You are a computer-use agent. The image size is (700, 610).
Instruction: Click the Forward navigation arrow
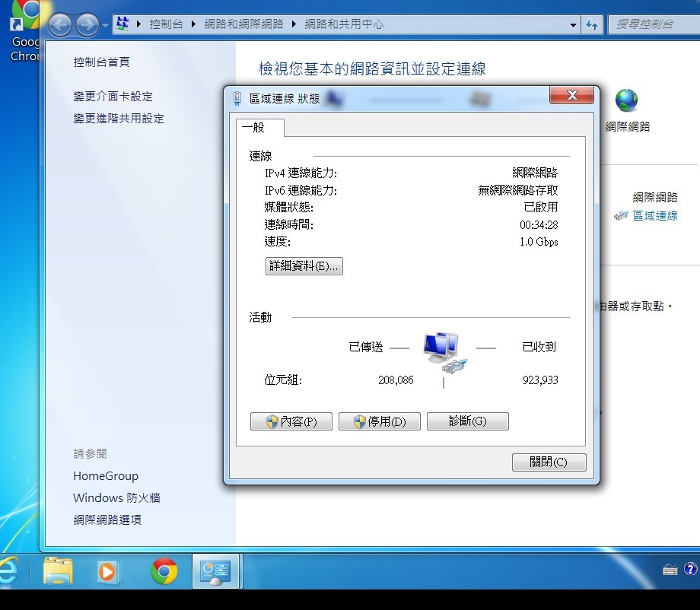click(x=87, y=24)
